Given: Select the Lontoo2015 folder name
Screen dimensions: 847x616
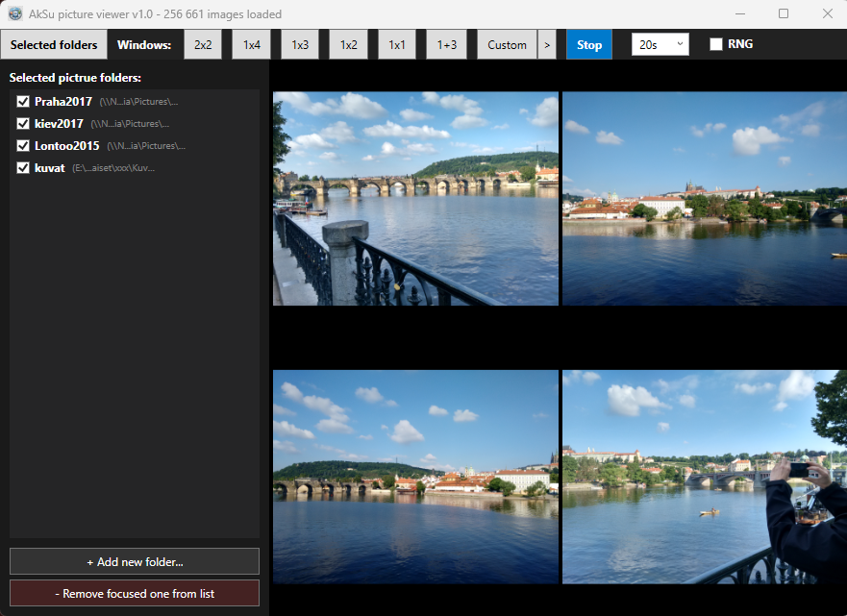Looking at the screenshot, I should [67, 146].
